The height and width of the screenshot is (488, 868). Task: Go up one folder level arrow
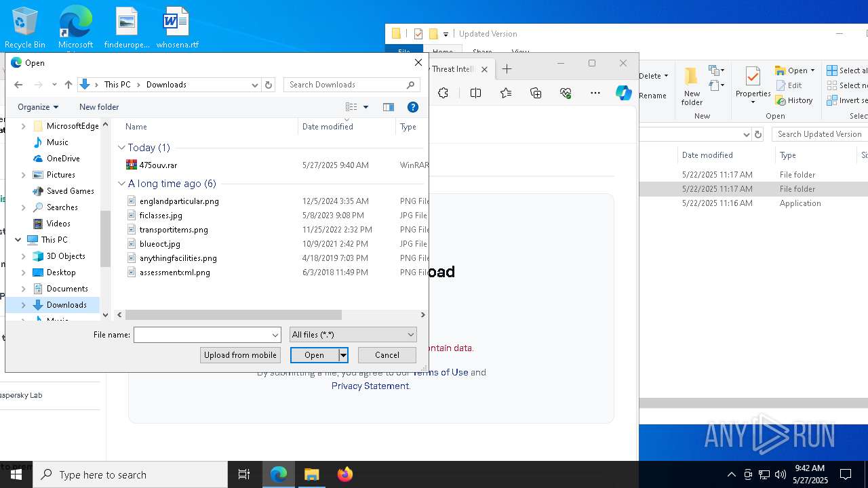68,85
